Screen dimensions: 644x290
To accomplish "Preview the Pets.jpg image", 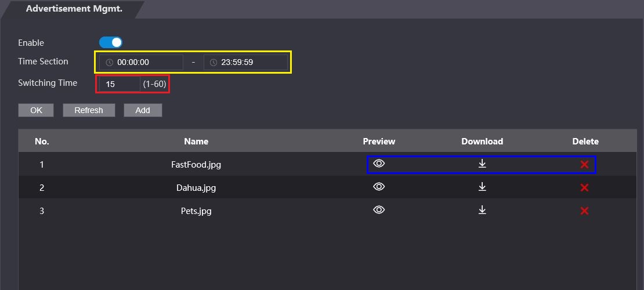I will click(x=379, y=210).
